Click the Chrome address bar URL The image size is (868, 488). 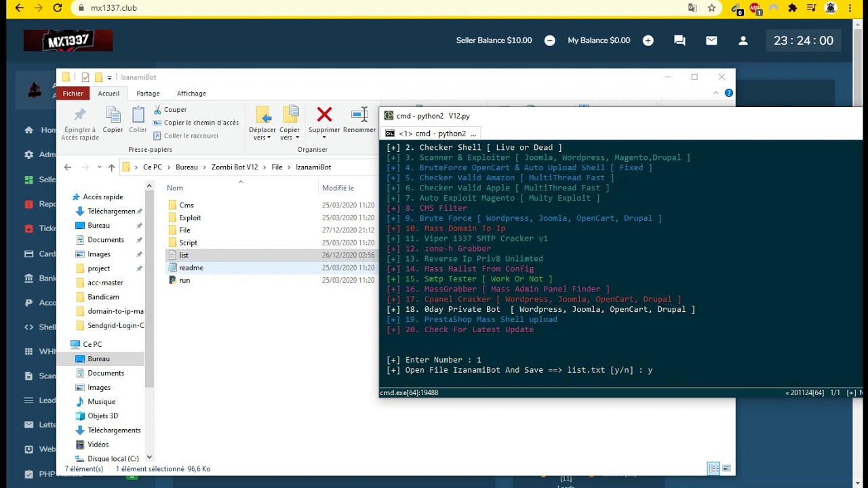click(113, 8)
